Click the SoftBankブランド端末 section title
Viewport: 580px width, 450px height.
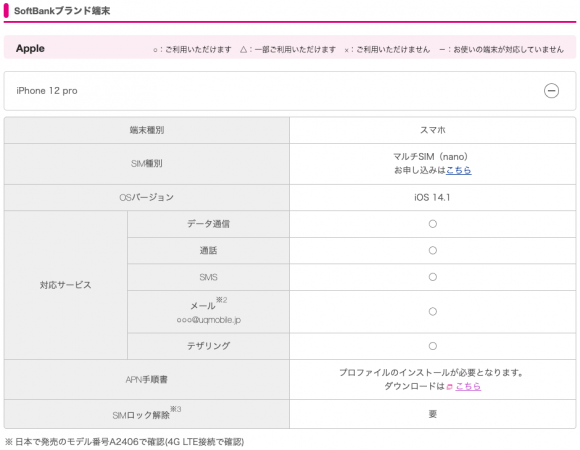coord(62,11)
